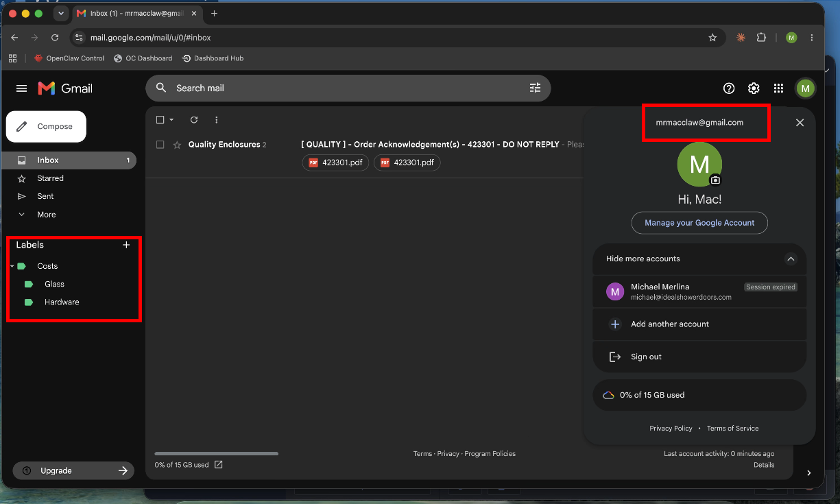Open Gmail settings gear
This screenshot has height=504, width=840.
(x=754, y=88)
